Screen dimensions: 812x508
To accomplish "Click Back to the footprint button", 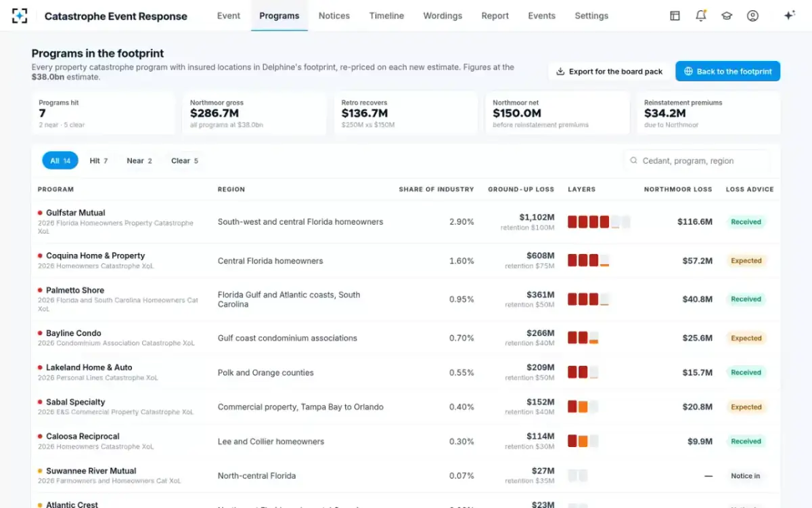I will coord(727,71).
